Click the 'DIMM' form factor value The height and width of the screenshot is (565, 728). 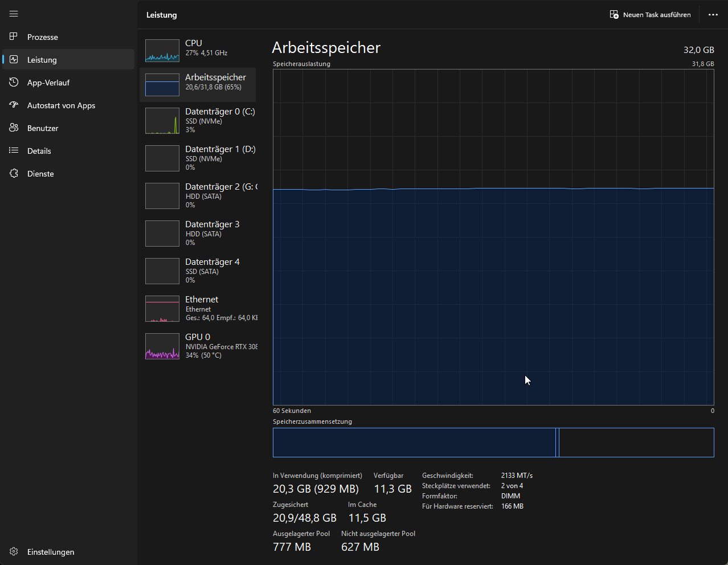tap(511, 496)
